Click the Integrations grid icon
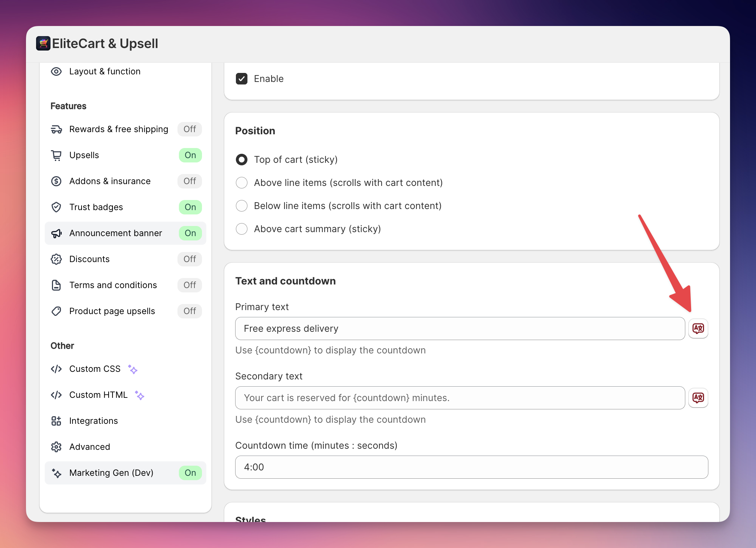The height and width of the screenshot is (548, 756). coord(56,421)
